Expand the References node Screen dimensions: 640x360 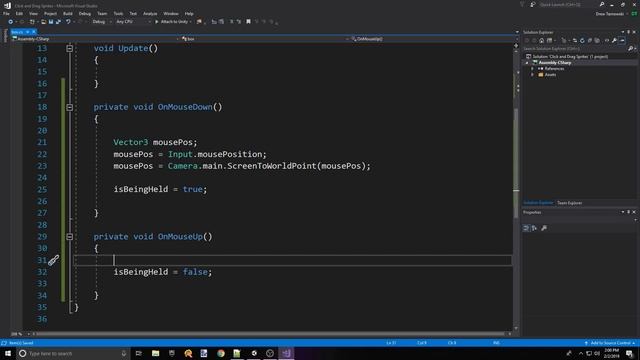[x=533, y=69]
